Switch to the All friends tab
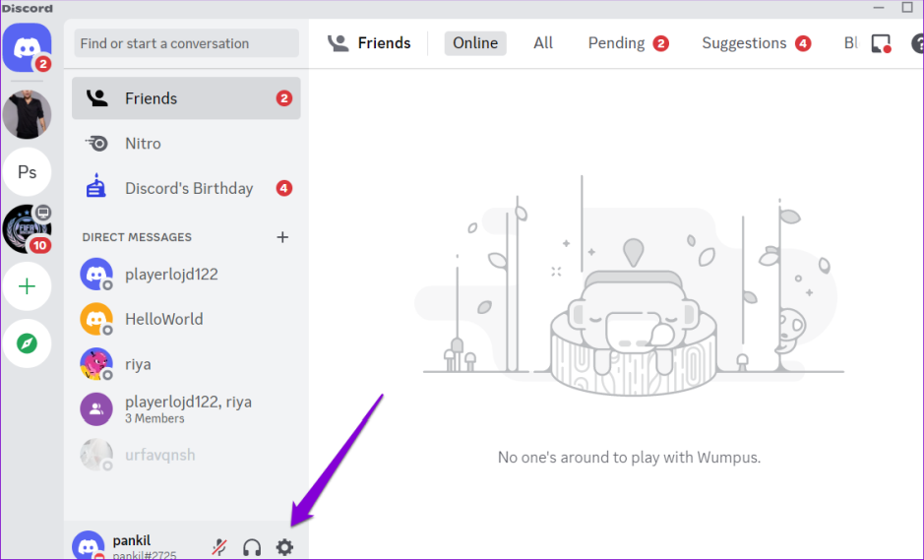 pos(543,43)
